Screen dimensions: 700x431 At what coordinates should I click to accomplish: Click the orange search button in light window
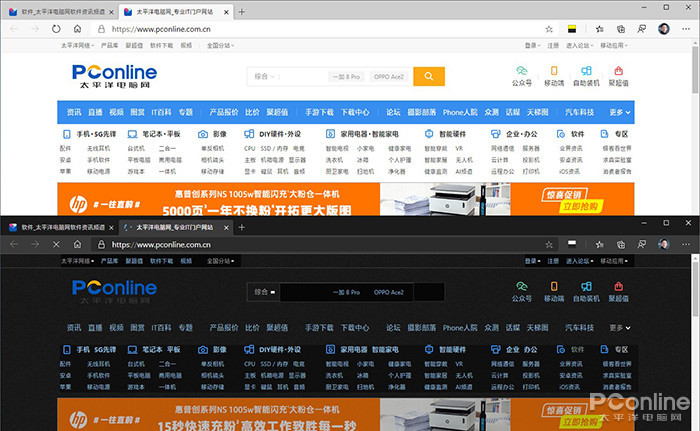(428, 76)
